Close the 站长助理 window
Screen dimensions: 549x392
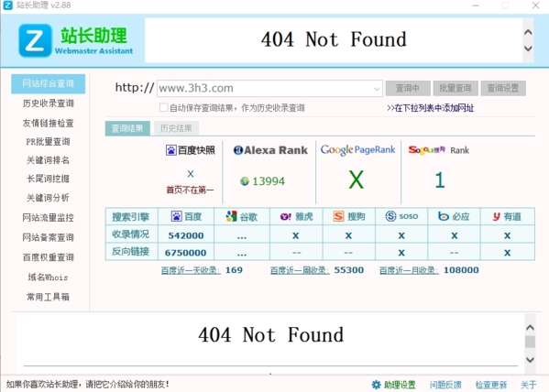coord(535,5)
